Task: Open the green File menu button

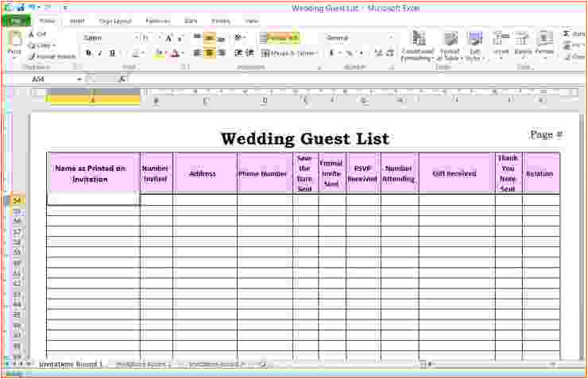Action: (16, 21)
